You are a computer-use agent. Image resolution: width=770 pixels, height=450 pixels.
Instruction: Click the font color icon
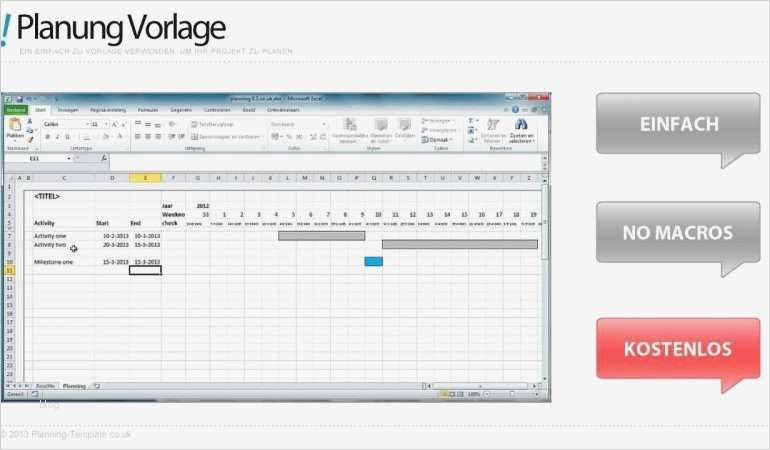(x=119, y=137)
